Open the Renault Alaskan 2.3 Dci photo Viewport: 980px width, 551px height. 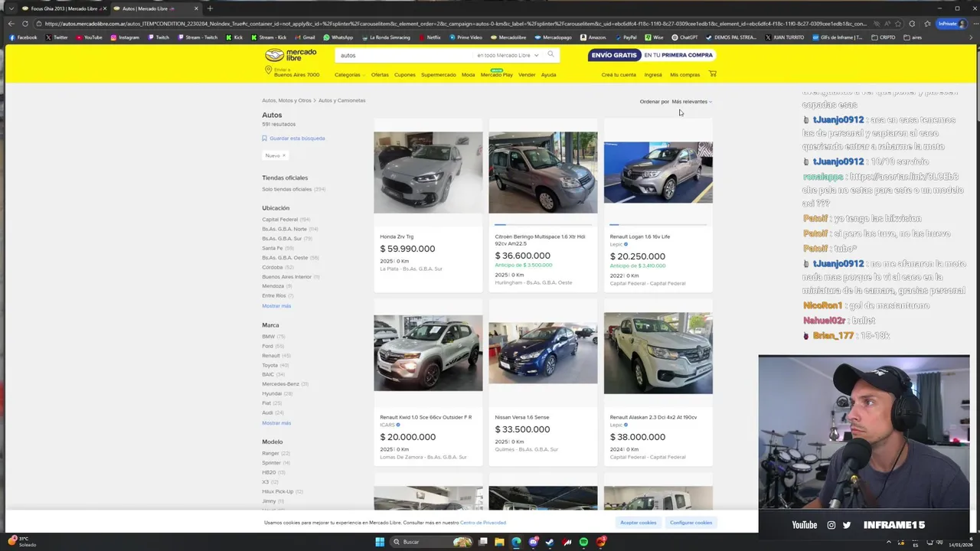coord(658,353)
